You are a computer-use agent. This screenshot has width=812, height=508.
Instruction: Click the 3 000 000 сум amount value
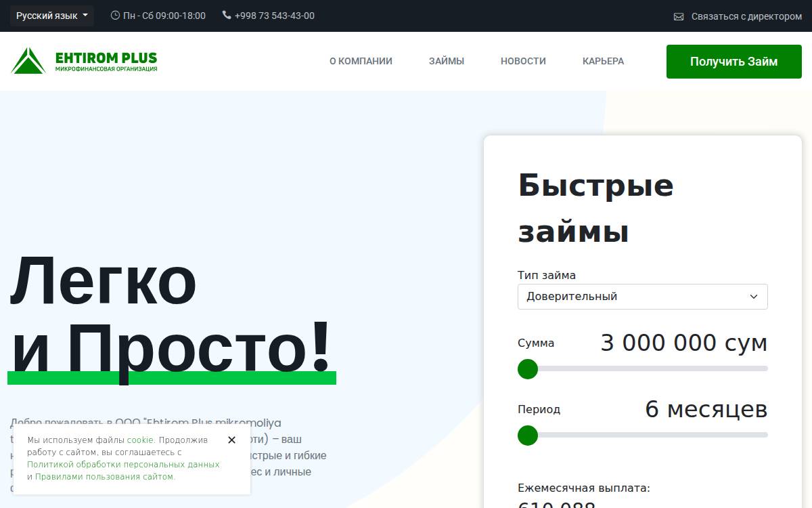[x=684, y=343]
